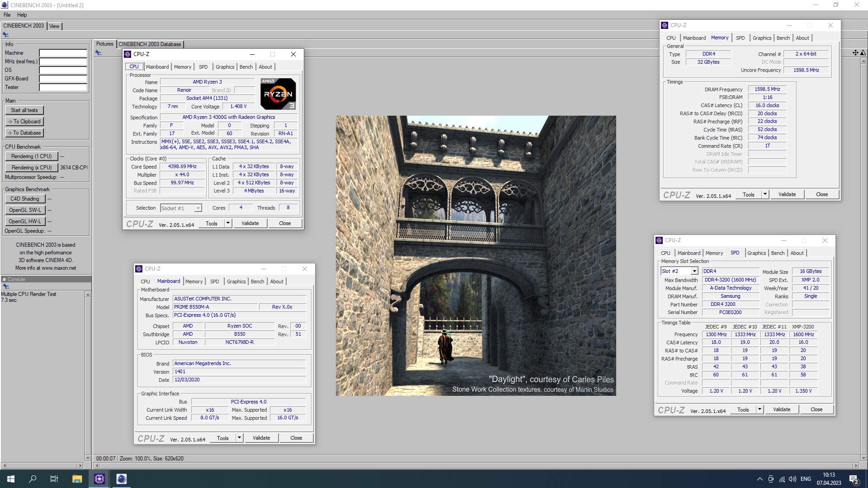Open the Help menu
The height and width of the screenshot is (488, 868).
[22, 15]
